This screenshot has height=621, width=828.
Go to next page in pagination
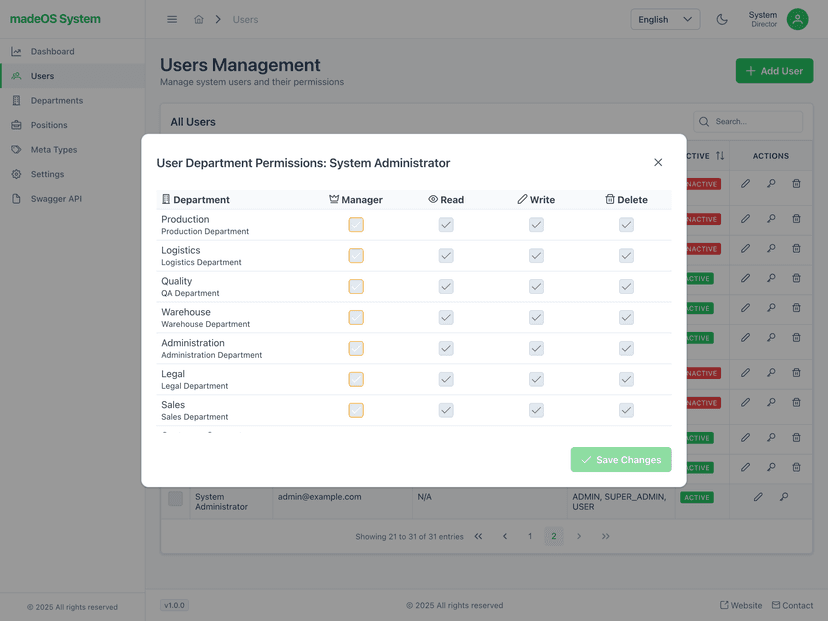pos(579,537)
